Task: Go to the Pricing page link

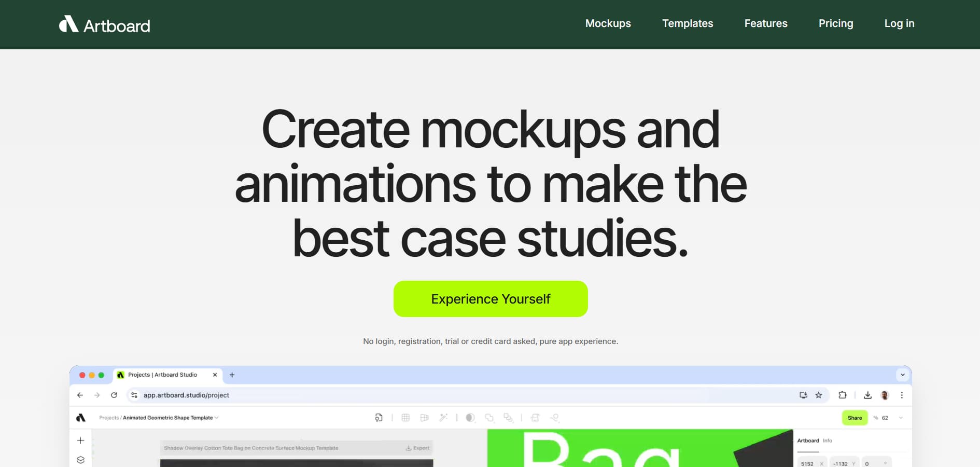Action: pos(836,23)
